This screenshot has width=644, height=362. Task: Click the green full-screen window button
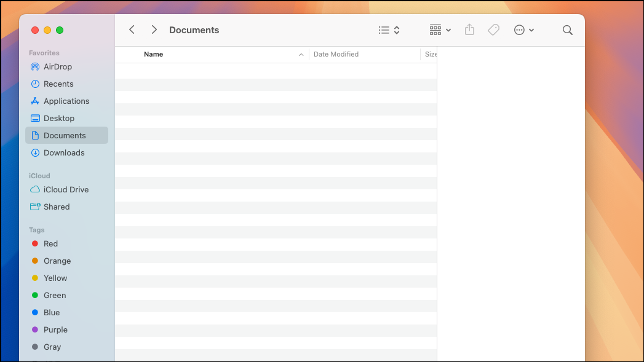60,30
